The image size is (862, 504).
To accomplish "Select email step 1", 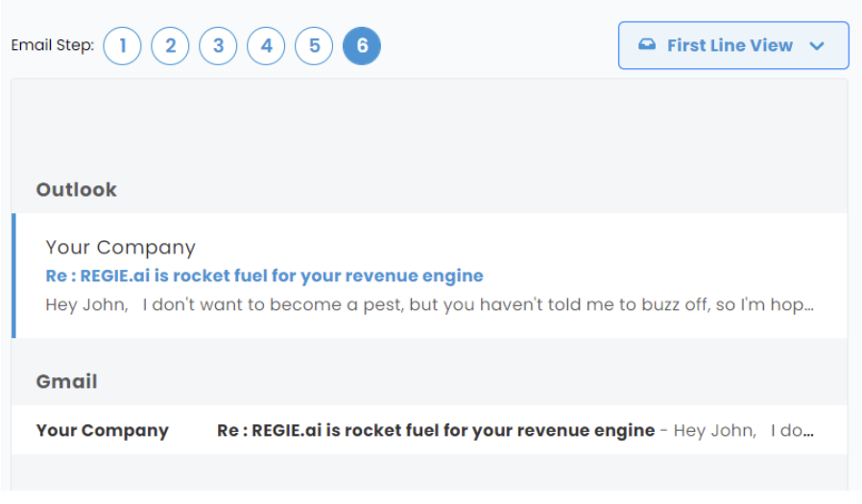I will click(122, 46).
